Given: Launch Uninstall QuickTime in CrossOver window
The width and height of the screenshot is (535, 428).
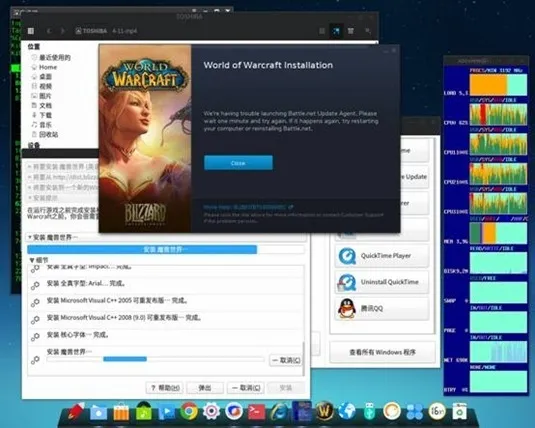Looking at the screenshot, I should click(x=381, y=282).
